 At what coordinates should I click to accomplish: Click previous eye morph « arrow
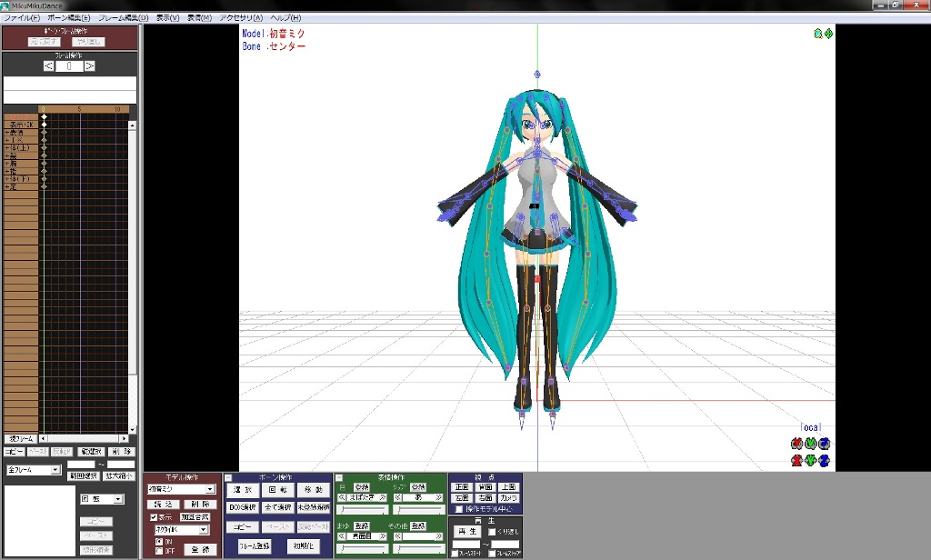(x=342, y=497)
